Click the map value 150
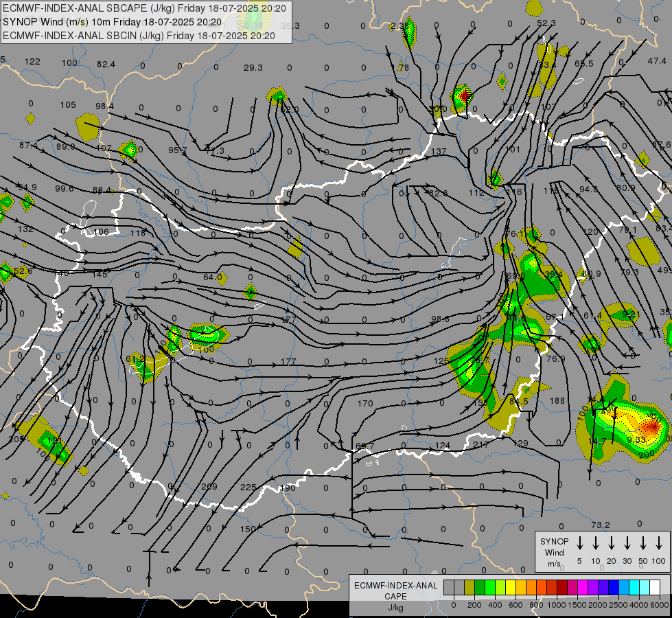672x618 pixels. pos(247,529)
